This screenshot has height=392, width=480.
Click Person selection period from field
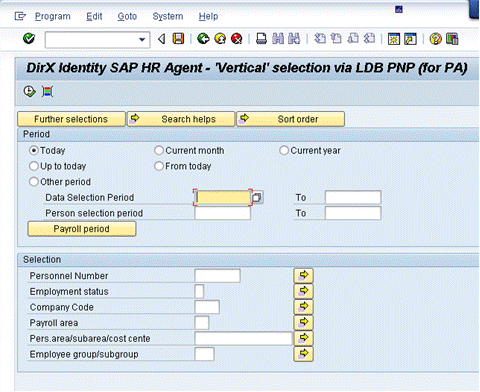pos(223,213)
